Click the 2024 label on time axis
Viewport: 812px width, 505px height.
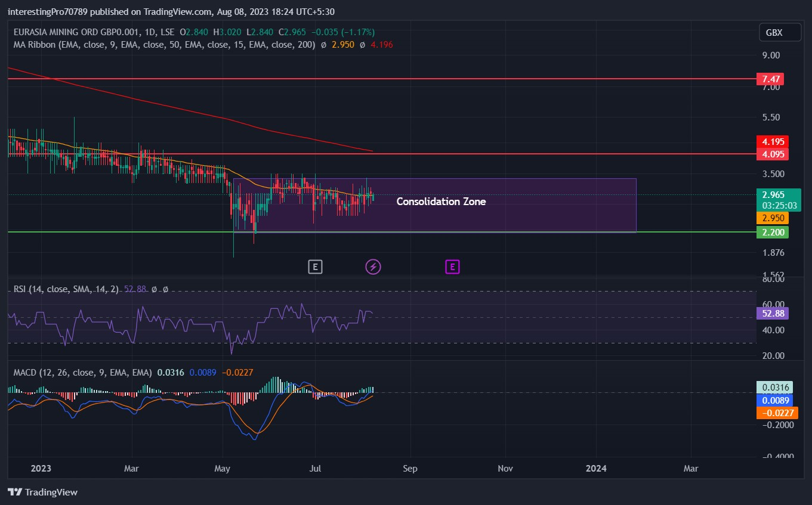595,469
